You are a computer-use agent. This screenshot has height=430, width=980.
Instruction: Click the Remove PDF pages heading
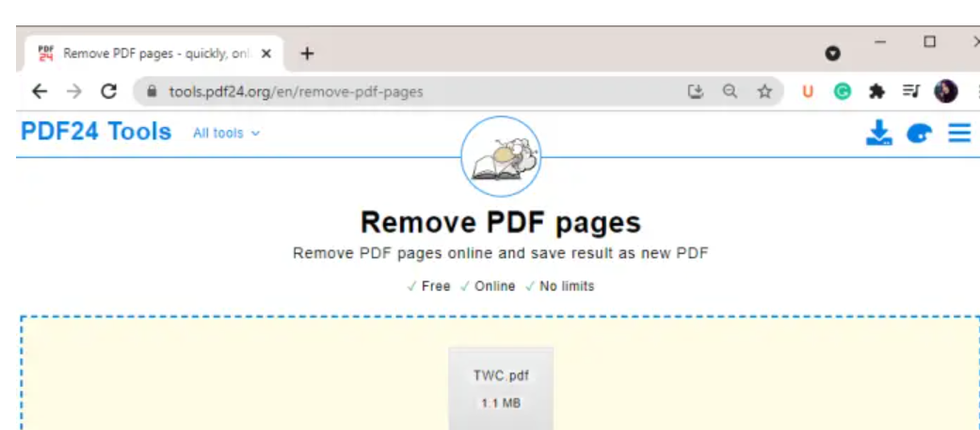(501, 222)
